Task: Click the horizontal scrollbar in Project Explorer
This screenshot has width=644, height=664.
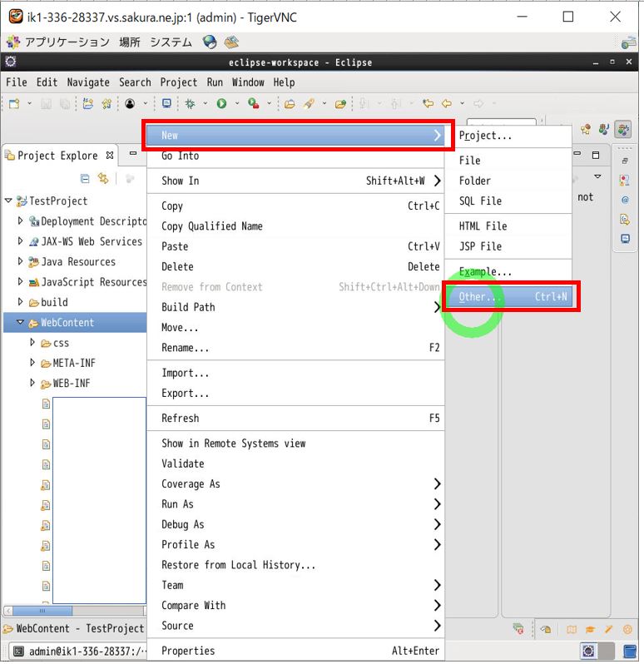Action: 75,611
